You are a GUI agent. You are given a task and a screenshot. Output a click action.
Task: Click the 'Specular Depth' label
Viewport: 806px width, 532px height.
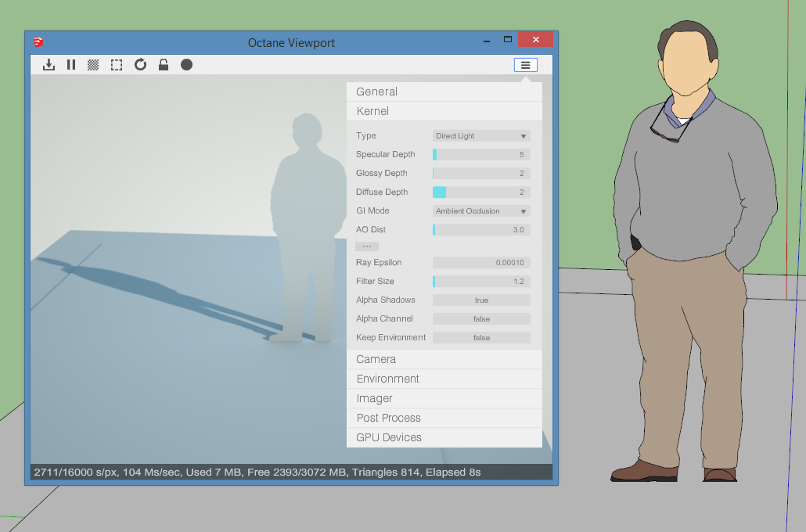click(386, 154)
